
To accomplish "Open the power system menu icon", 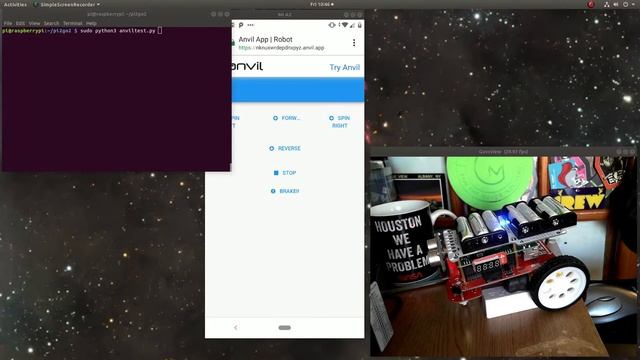I will pyautogui.click(x=626, y=4).
